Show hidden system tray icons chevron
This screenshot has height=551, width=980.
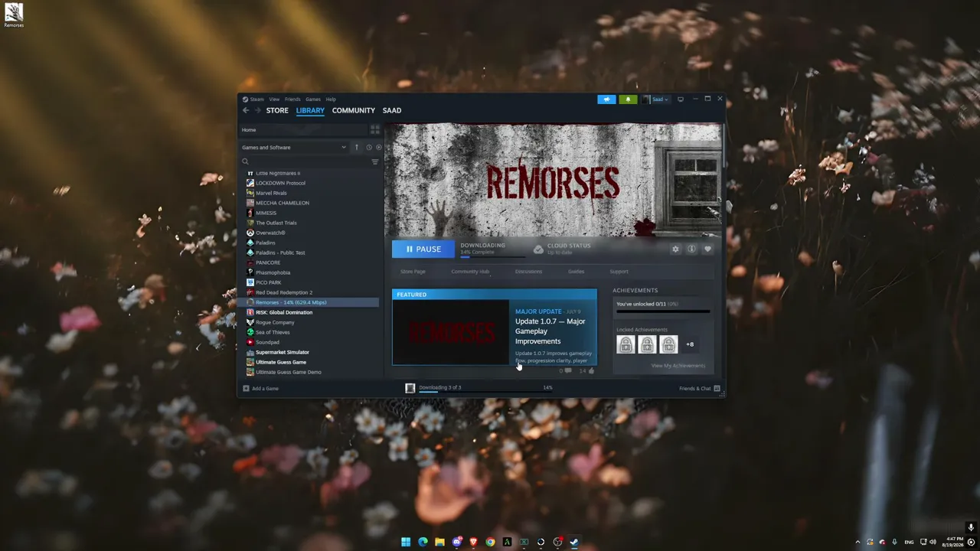click(x=857, y=543)
